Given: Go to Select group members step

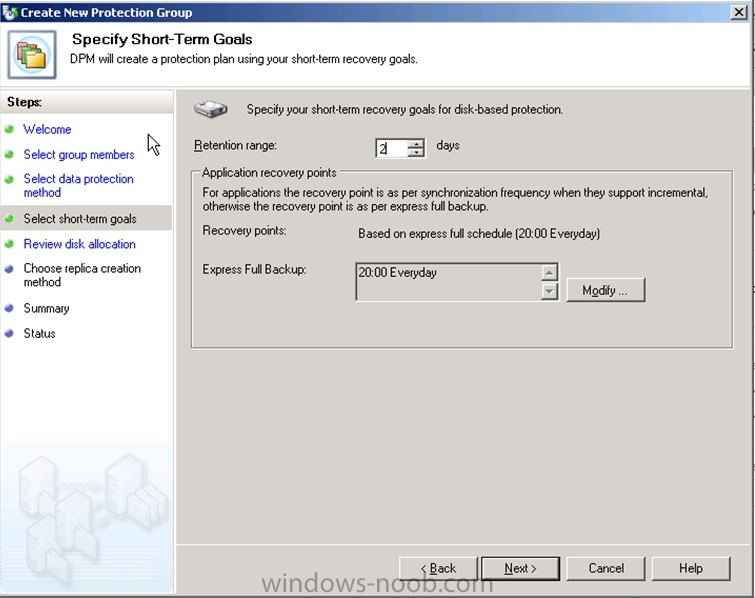Looking at the screenshot, I should tap(79, 155).
